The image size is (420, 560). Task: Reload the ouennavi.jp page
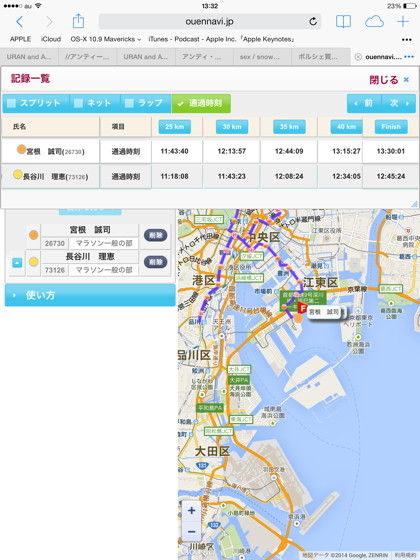point(313,21)
